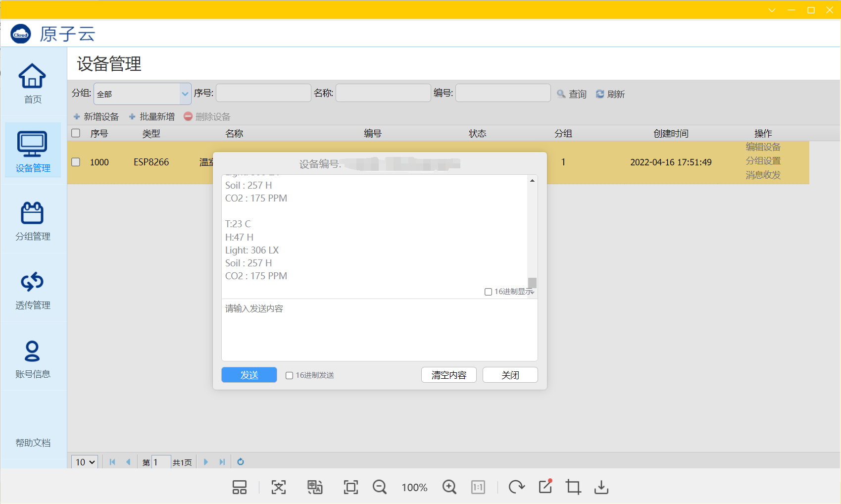The height and width of the screenshot is (504, 841).
Task: Click 分组设置 link in device row
Action: click(x=763, y=160)
